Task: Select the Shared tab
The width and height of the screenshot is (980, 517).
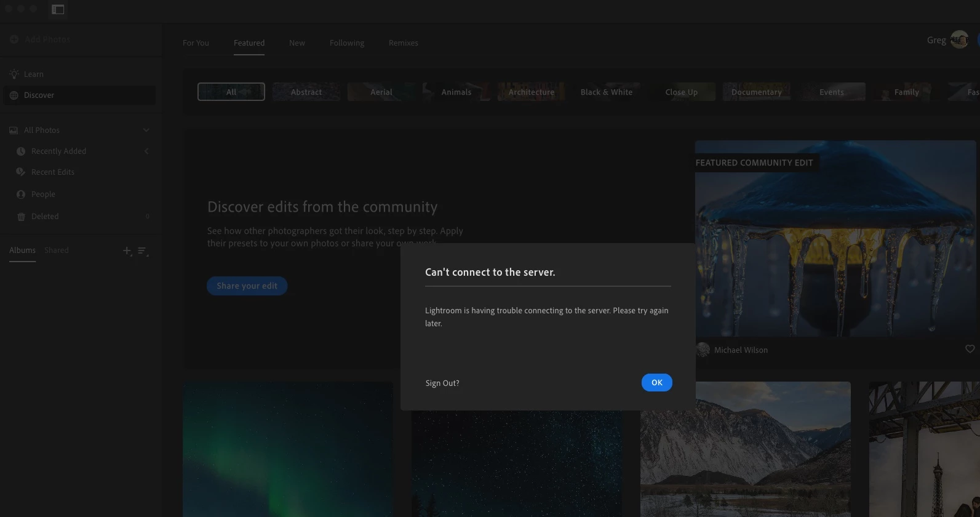Action: click(57, 250)
